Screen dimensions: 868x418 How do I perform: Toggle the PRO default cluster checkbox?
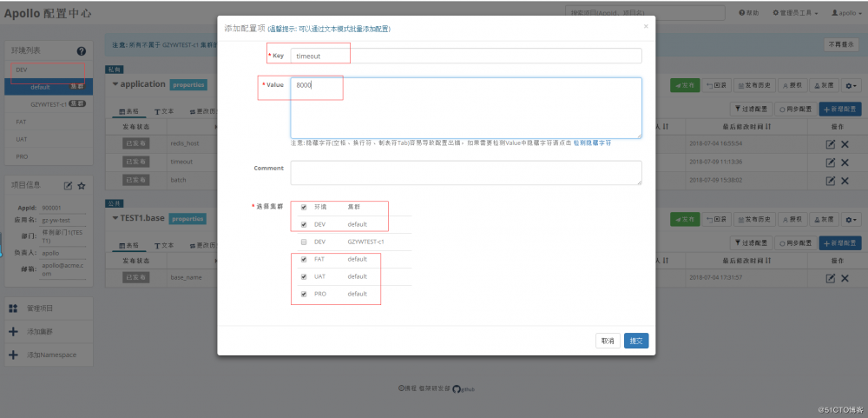(303, 294)
